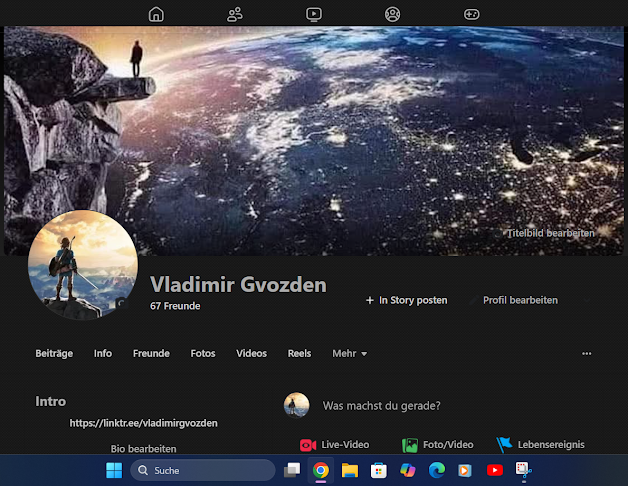Open the Windows Start menu
This screenshot has height=486, width=628.
click(114, 470)
